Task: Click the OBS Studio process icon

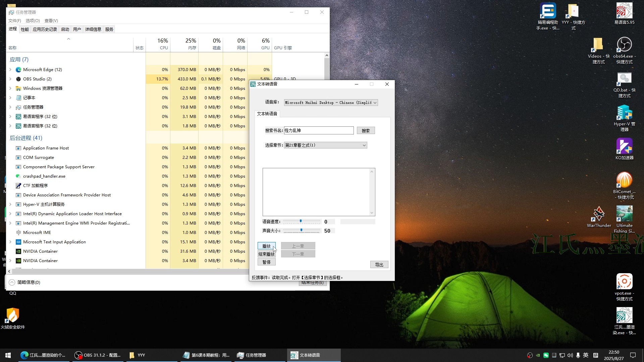Action: 18,79
